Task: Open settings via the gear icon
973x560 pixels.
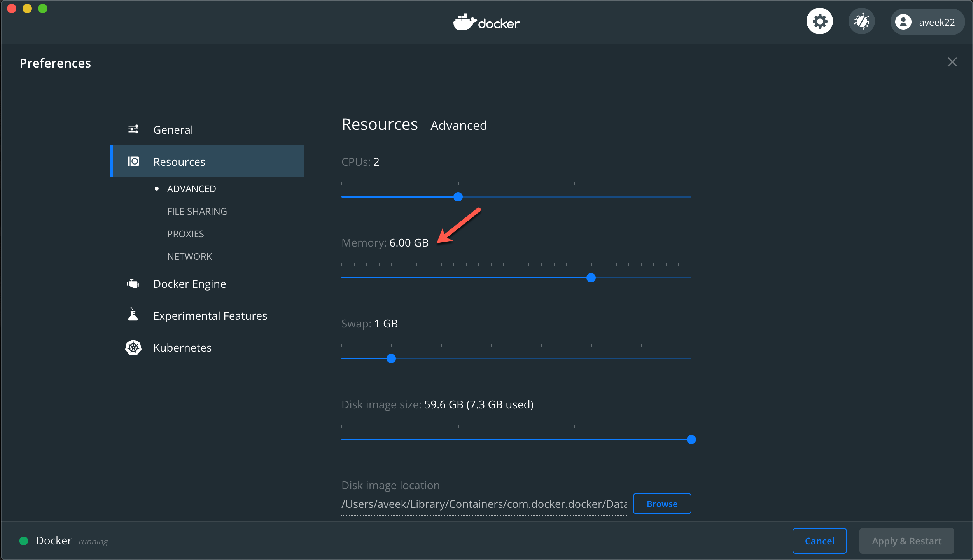Action: 819,21
